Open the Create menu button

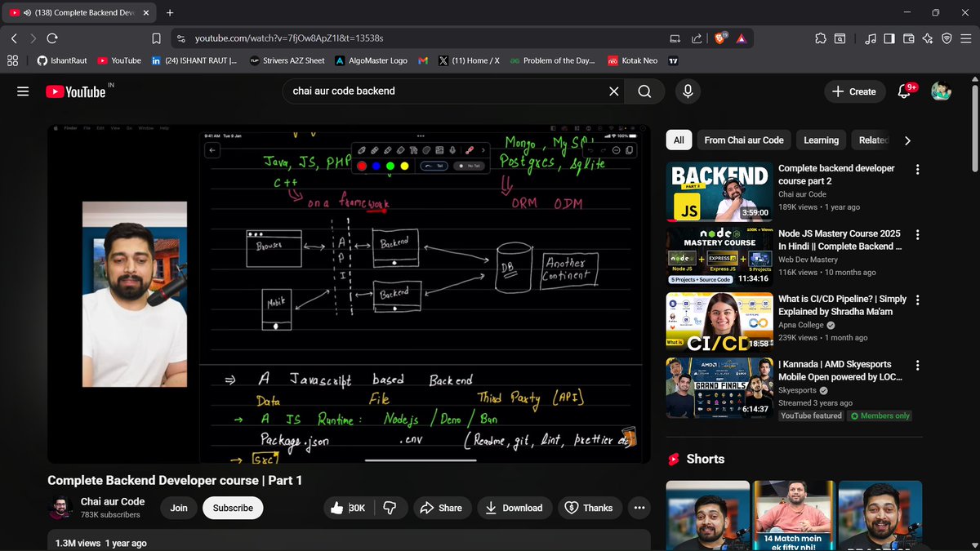[x=853, y=91]
